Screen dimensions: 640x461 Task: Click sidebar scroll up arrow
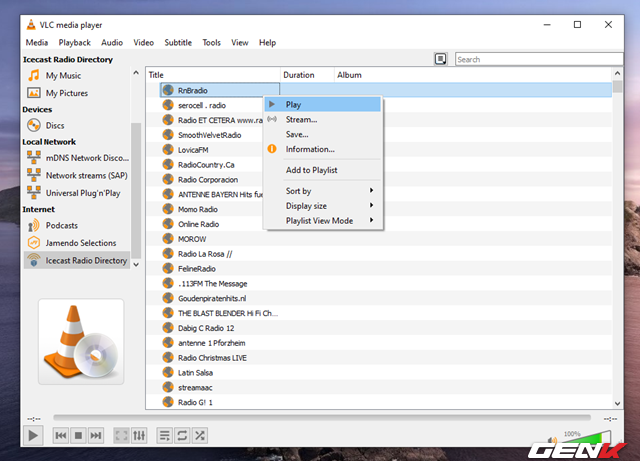click(x=136, y=73)
